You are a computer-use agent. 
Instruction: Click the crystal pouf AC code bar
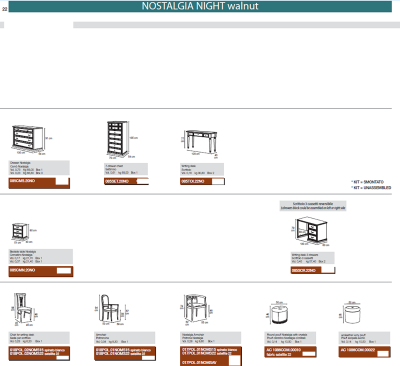[x=291, y=352]
